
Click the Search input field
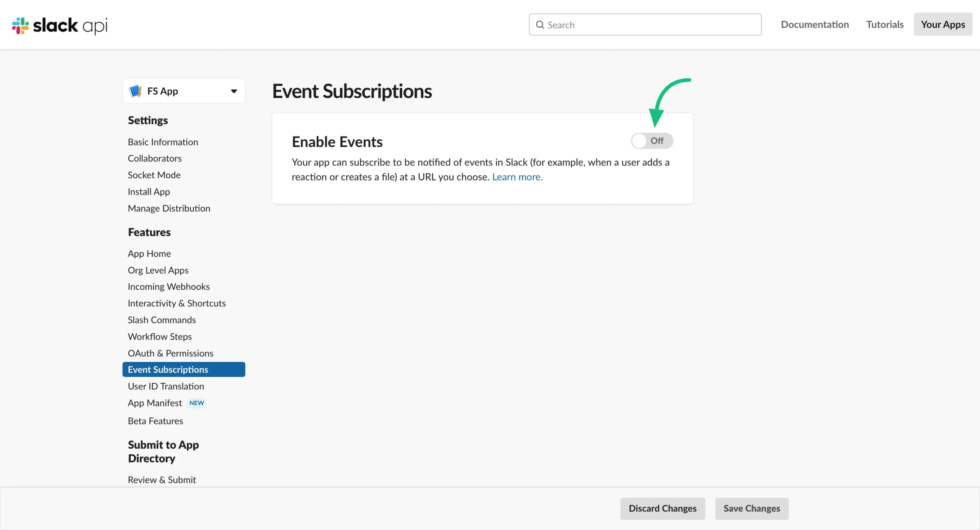[x=645, y=24]
